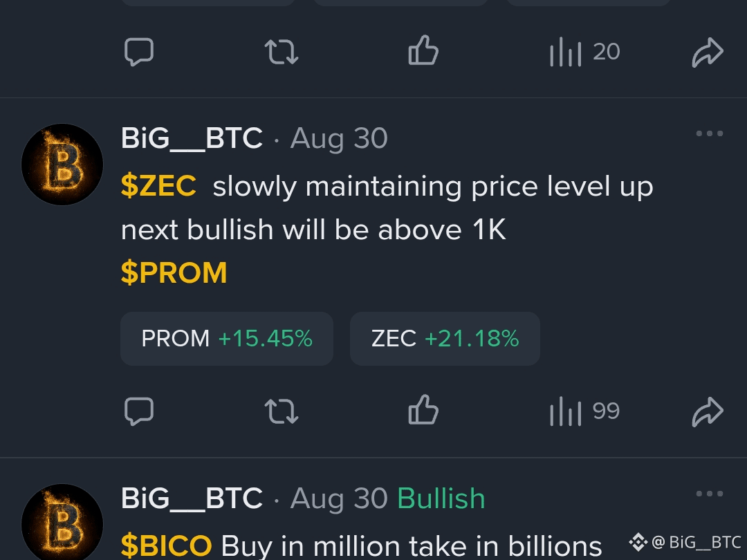747x560 pixels.
Task: Tap the ZEC +21.18% price chip
Action: (x=445, y=339)
